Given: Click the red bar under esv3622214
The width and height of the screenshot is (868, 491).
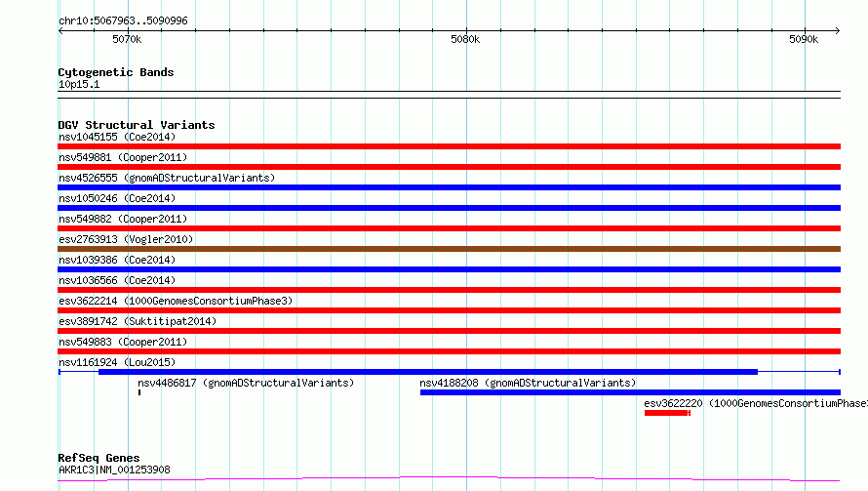Looking at the screenshot, I should (449, 310).
